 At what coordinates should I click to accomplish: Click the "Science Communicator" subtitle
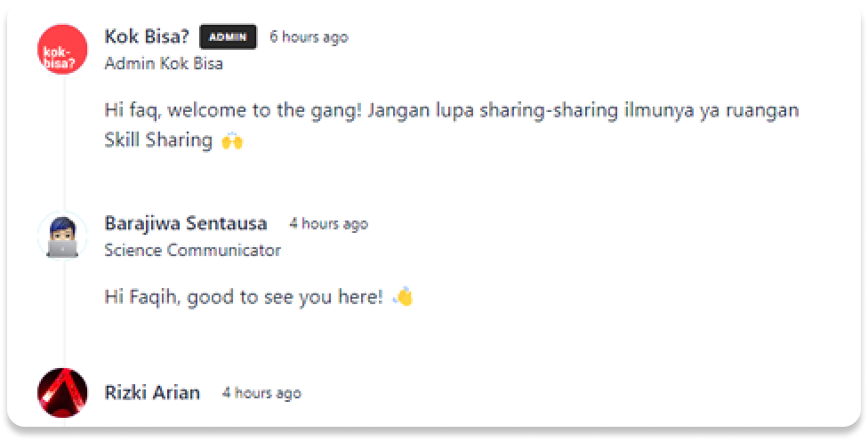coord(192,251)
